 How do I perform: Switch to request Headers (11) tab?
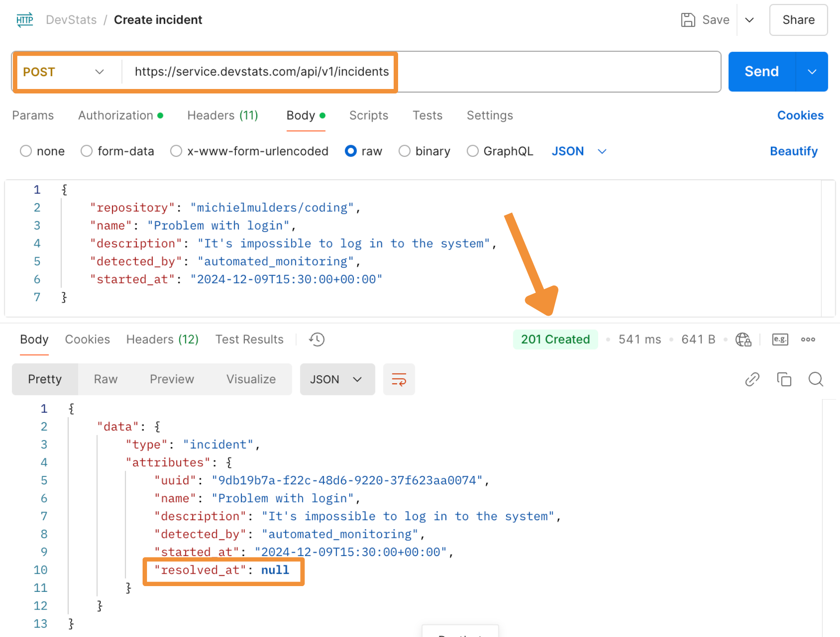[x=223, y=116]
